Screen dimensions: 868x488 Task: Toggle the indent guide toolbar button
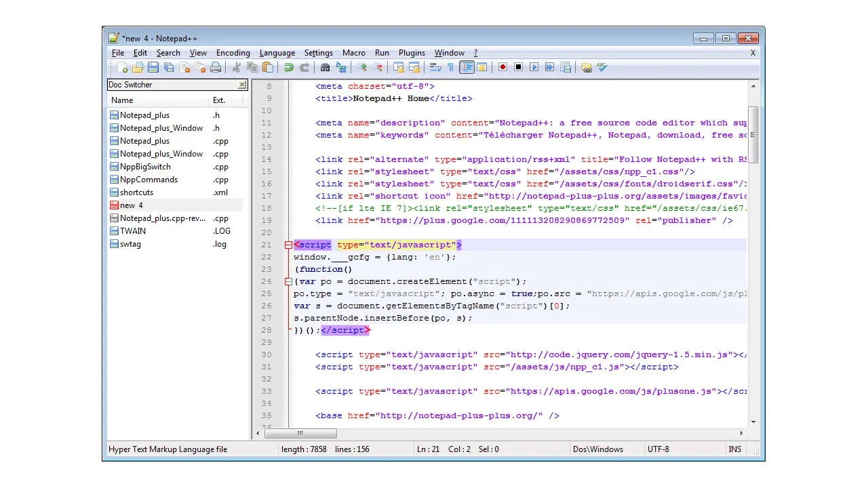point(467,67)
